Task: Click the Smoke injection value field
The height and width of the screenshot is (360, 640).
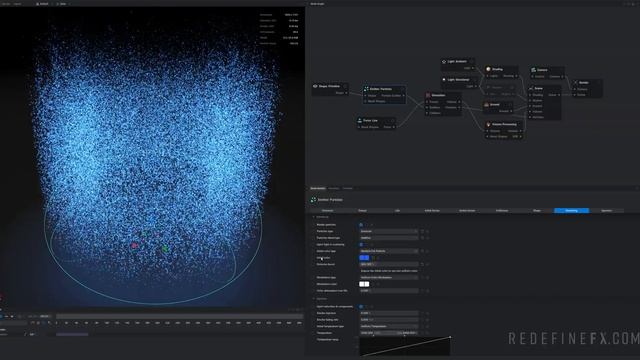Action: [x=389, y=313]
